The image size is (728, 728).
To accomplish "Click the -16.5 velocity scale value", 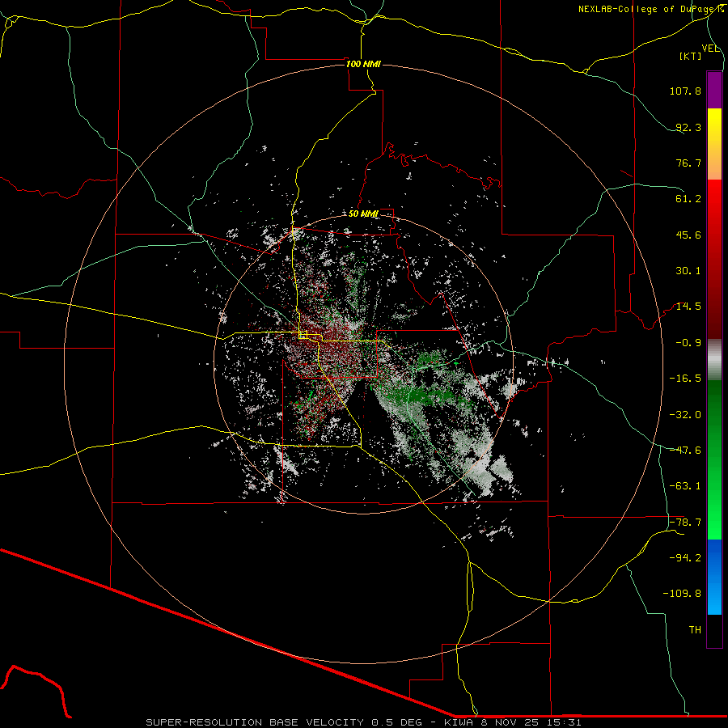I will (685, 379).
